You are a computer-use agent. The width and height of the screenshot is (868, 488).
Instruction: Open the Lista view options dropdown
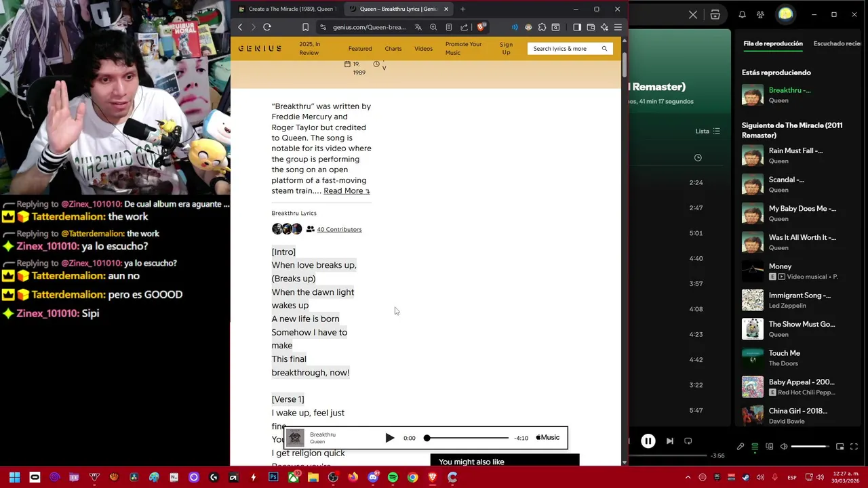pyautogui.click(x=707, y=131)
